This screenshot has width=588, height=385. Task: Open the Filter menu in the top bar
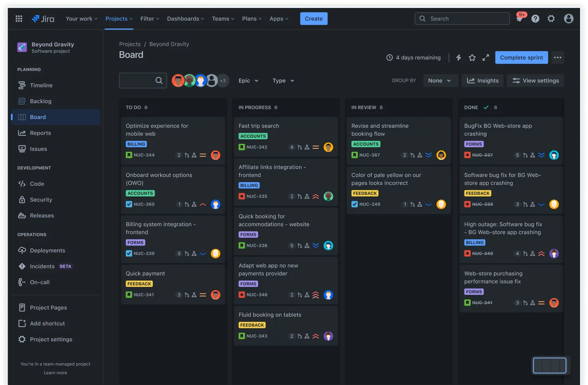point(149,18)
